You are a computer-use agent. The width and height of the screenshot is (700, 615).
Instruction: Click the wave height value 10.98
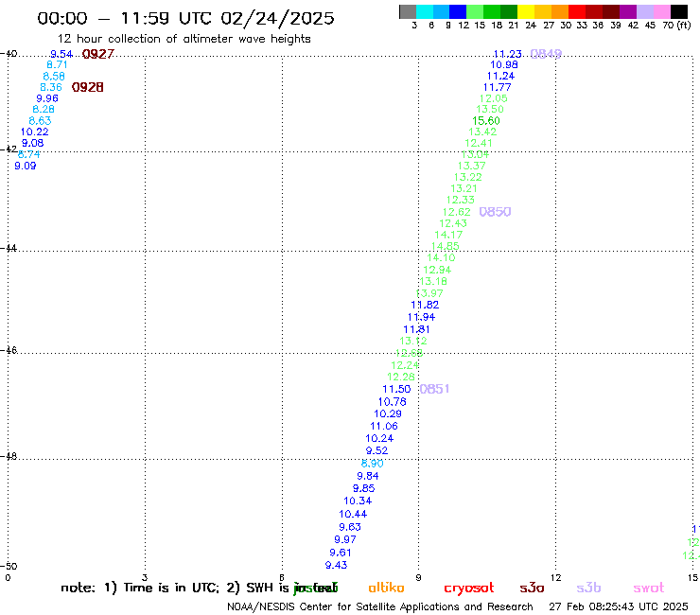click(504, 64)
